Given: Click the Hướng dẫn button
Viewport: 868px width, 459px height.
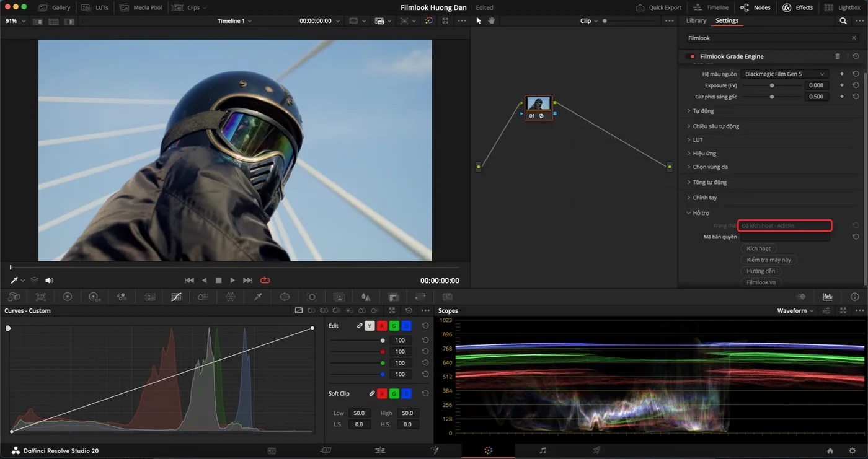Looking at the screenshot, I should point(761,271).
